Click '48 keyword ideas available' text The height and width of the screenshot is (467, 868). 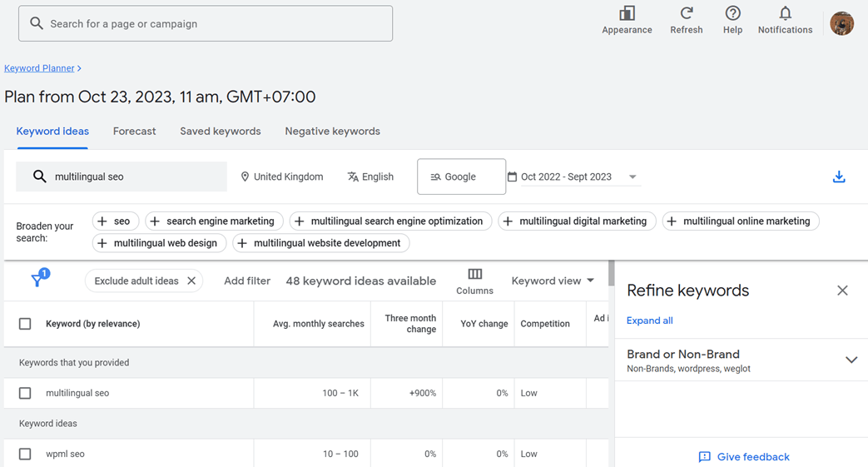pos(361,281)
